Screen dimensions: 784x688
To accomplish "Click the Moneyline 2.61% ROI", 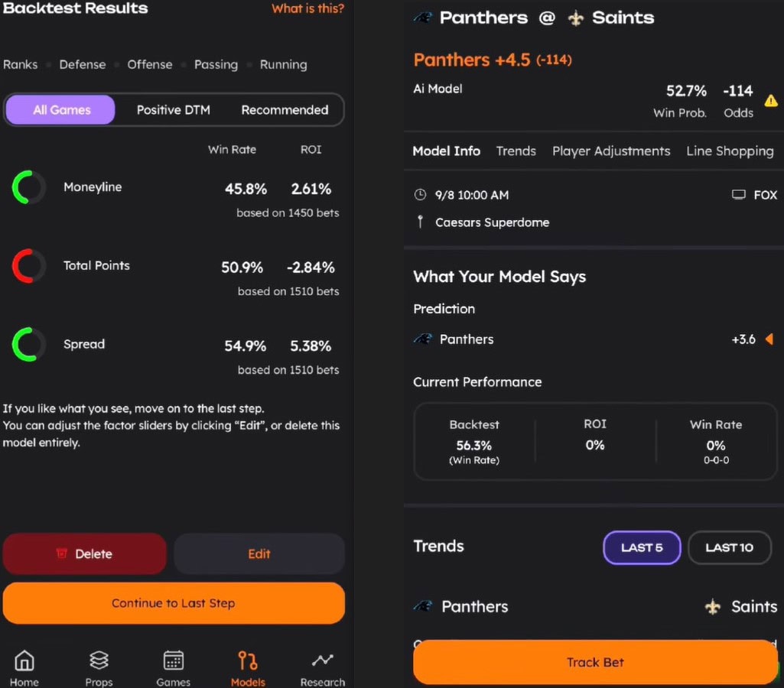I will tap(311, 189).
